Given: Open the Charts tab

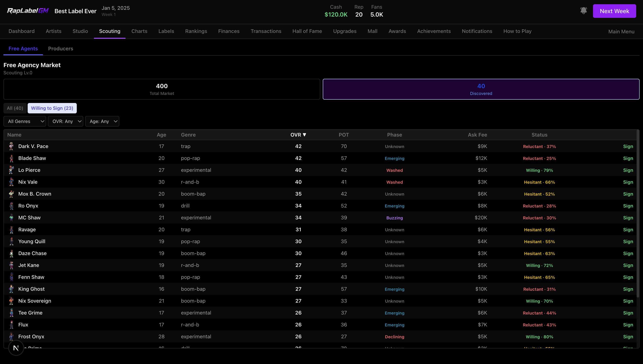Looking at the screenshot, I should click(139, 31).
